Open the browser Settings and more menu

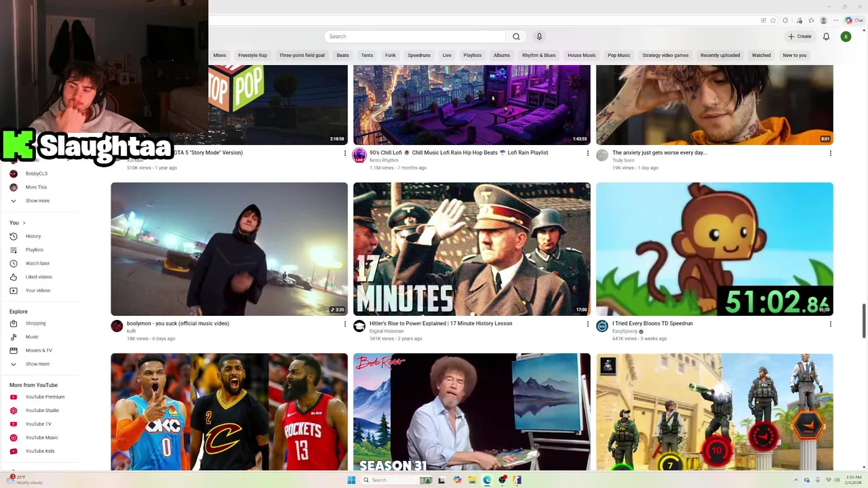click(x=836, y=20)
